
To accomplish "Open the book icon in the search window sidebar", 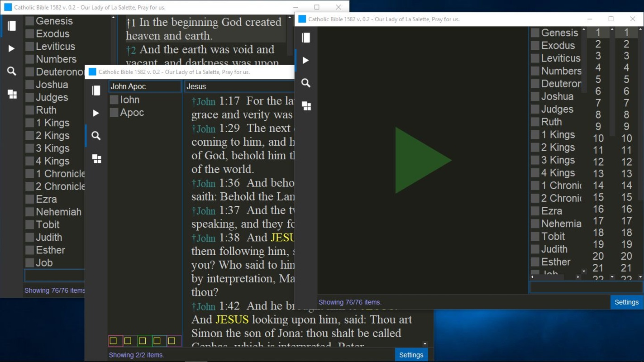I will (x=96, y=90).
